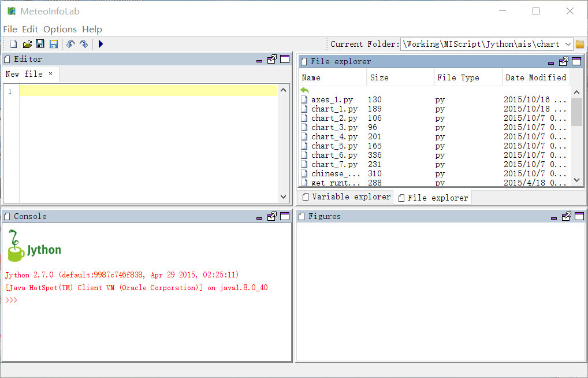Close the New file editor tab

[50, 74]
